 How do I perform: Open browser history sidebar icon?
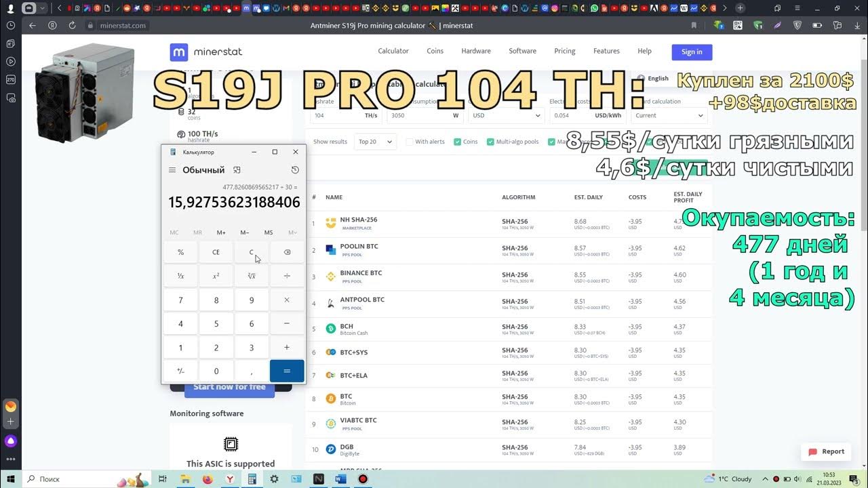(x=11, y=25)
